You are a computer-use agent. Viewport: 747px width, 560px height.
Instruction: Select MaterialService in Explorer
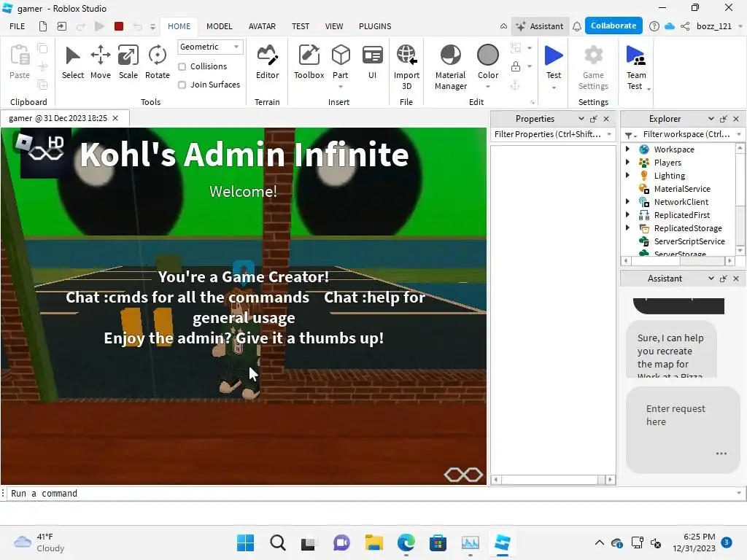[682, 189]
